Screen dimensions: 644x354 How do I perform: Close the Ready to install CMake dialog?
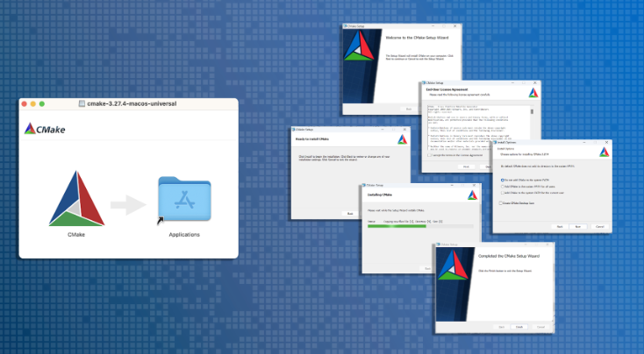coord(404,129)
